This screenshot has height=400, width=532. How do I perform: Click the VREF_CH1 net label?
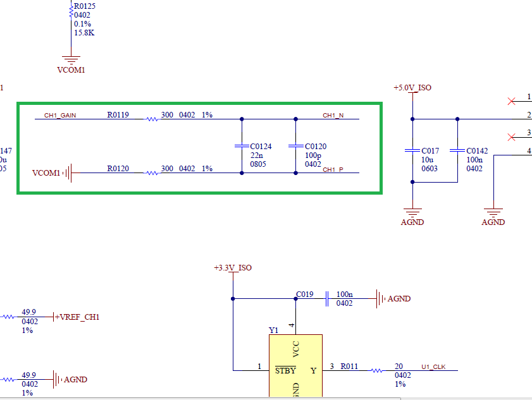pos(78,317)
